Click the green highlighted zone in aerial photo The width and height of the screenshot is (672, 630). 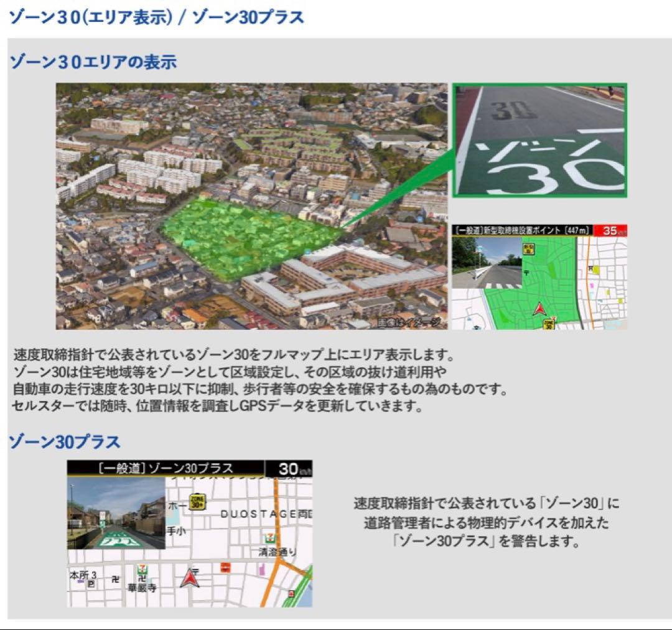pos(249,237)
